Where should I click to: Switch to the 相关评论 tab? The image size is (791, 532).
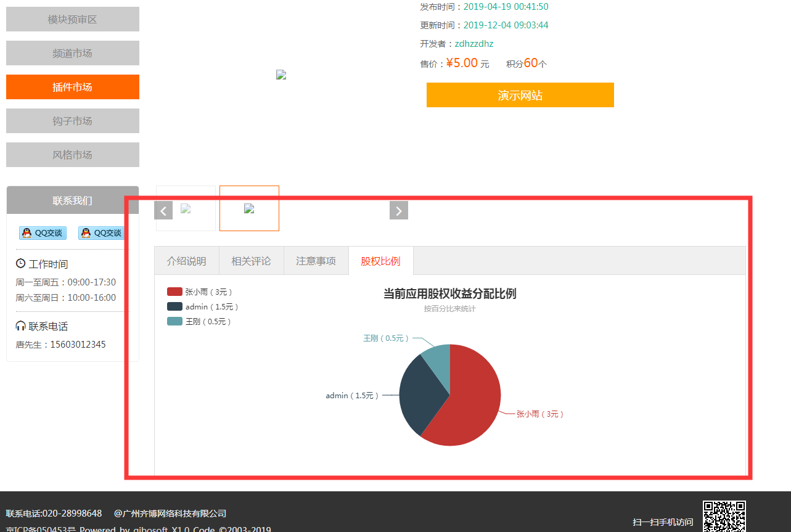(251, 261)
